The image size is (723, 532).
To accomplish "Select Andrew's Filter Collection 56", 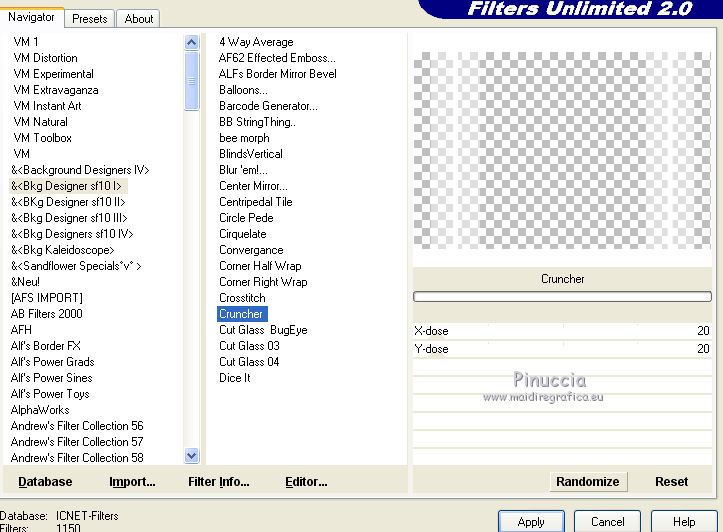I will coord(77,426).
